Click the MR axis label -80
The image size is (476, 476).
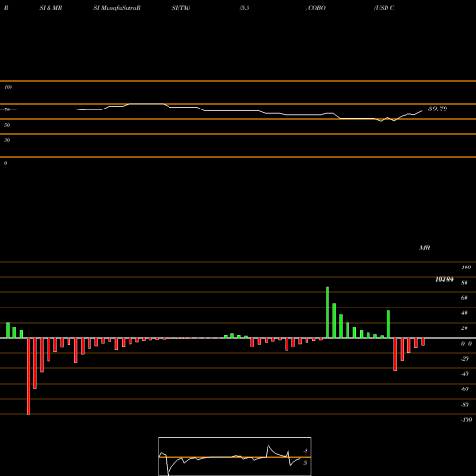(x=465, y=405)
